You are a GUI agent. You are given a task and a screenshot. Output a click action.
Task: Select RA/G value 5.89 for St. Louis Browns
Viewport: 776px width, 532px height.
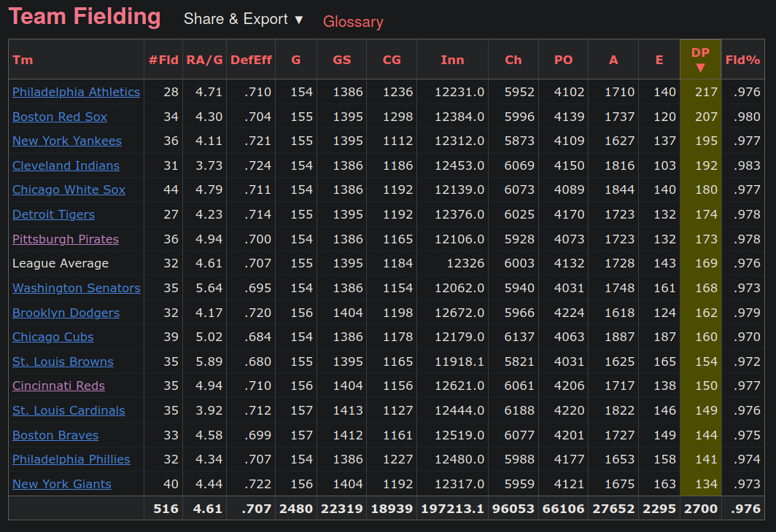point(209,362)
